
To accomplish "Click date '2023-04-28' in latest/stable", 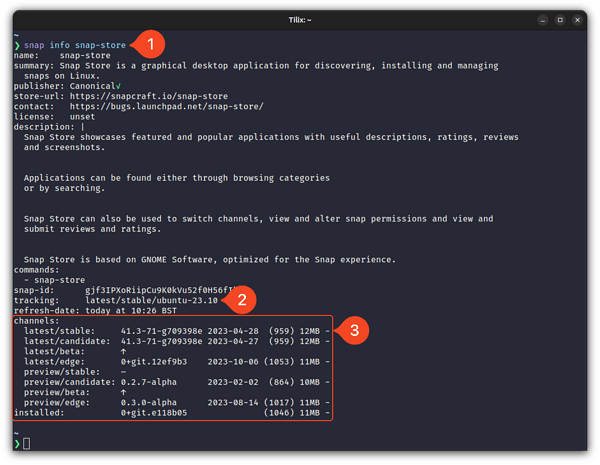I will pyautogui.click(x=233, y=331).
